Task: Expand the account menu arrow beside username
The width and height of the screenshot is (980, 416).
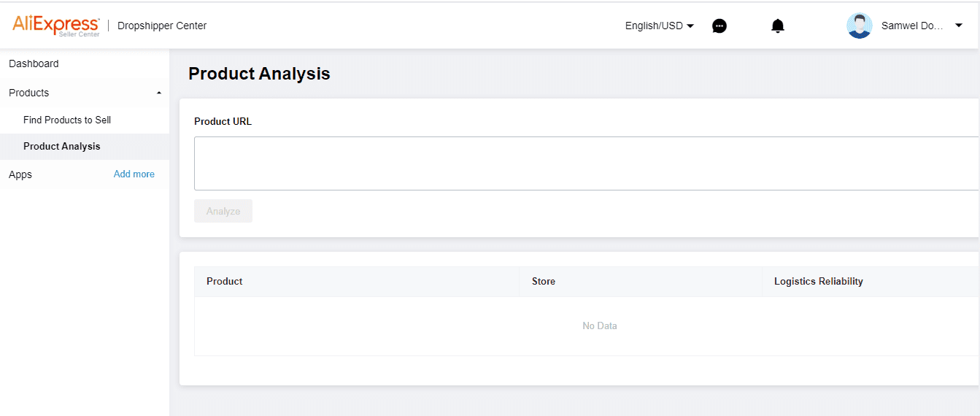Action: pos(958,26)
